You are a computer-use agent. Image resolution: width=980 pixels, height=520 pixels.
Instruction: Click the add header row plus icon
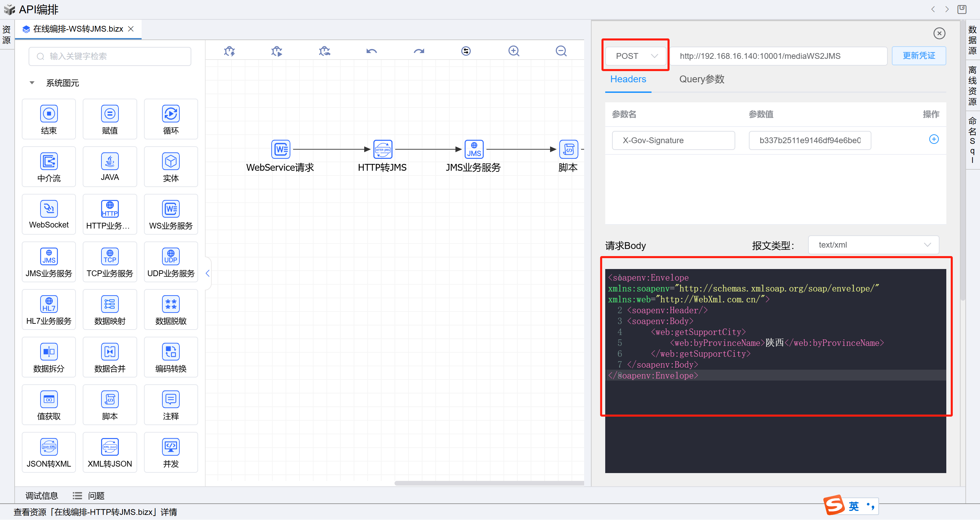934,139
